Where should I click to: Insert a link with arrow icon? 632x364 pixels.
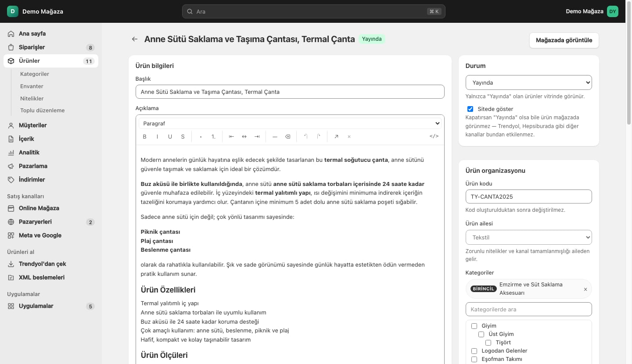click(336, 136)
